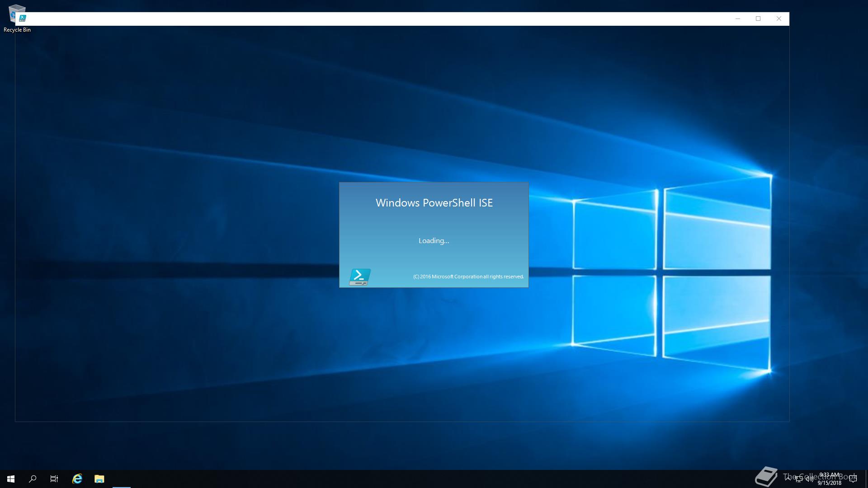The width and height of the screenshot is (868, 488).
Task: Click the PowerShell logo on splash screen
Action: (360, 277)
